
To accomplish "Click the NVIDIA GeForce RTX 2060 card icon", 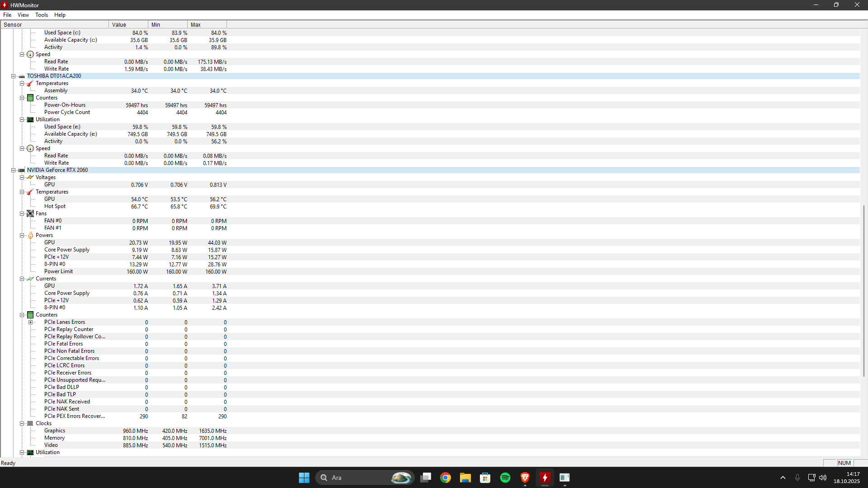I will click(x=22, y=170).
